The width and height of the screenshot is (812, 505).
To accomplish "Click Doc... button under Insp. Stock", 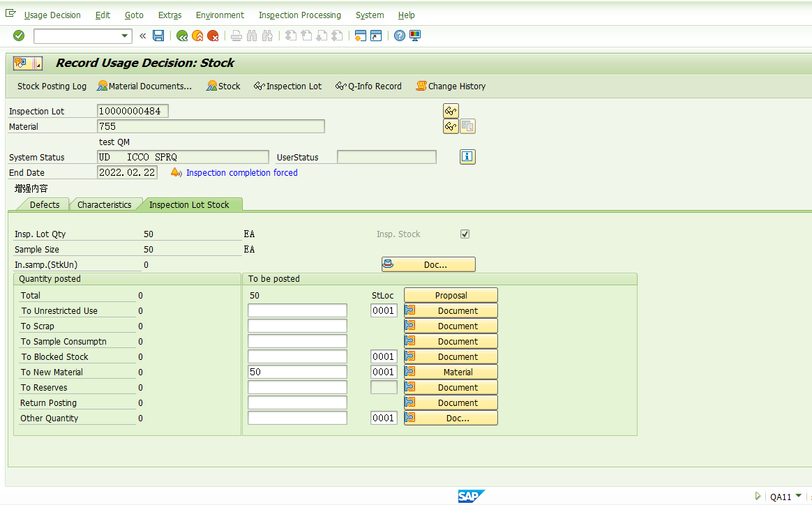I will click(428, 264).
